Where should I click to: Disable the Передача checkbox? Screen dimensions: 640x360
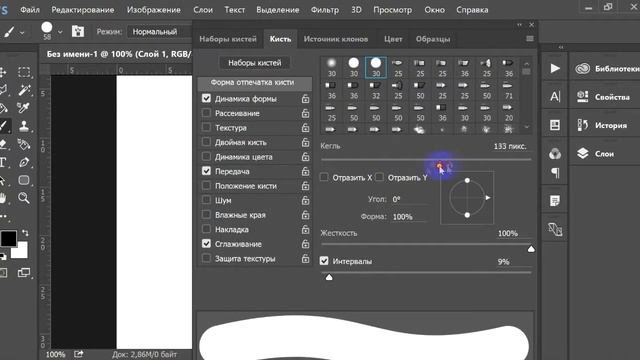coord(206,171)
